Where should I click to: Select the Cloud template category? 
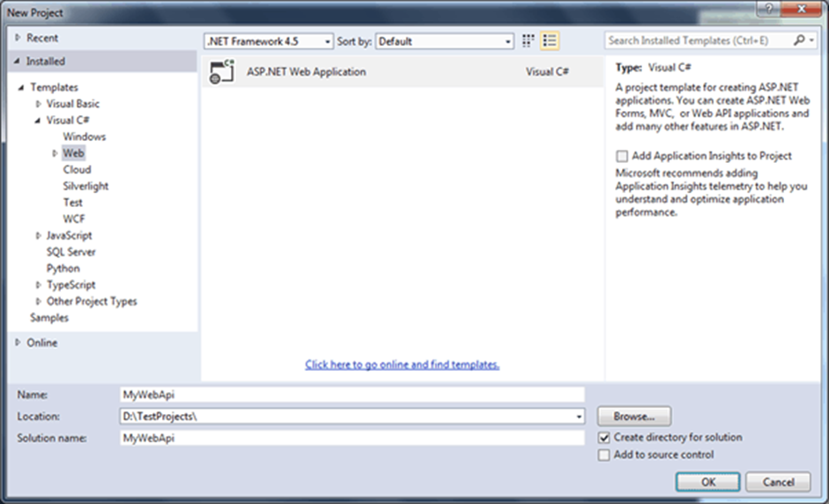78,170
